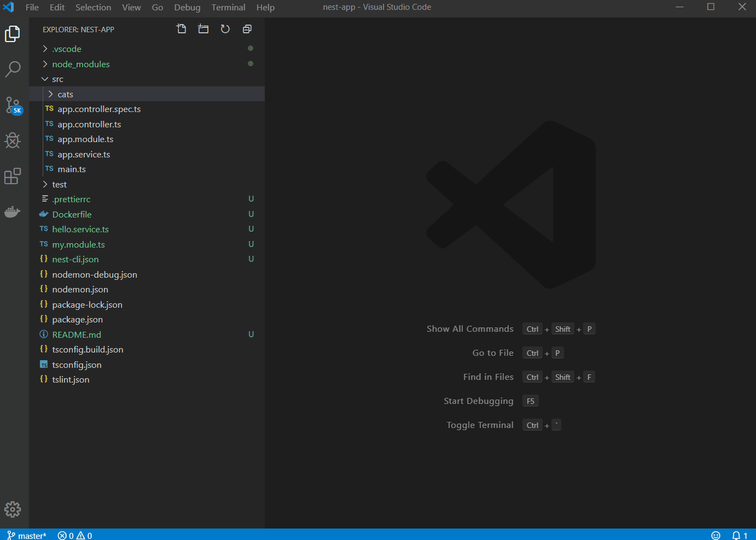This screenshot has height=540, width=756.
Task: Collapse all folders in Explorer
Action: tap(247, 29)
